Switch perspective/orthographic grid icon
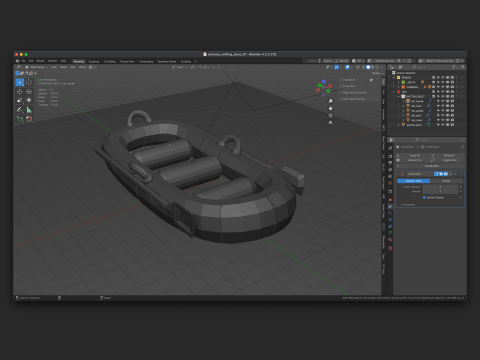 [330, 122]
